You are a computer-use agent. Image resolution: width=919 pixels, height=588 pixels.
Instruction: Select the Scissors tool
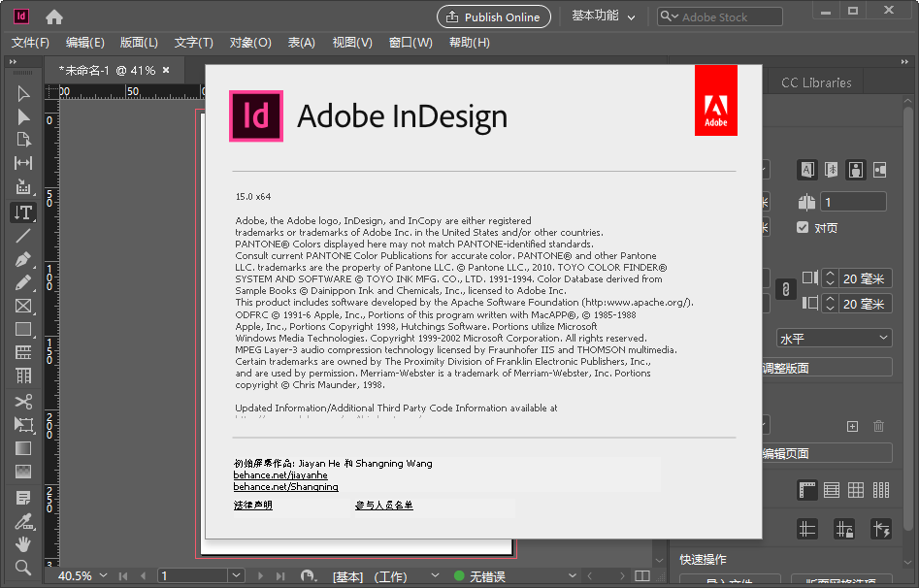pyautogui.click(x=24, y=400)
